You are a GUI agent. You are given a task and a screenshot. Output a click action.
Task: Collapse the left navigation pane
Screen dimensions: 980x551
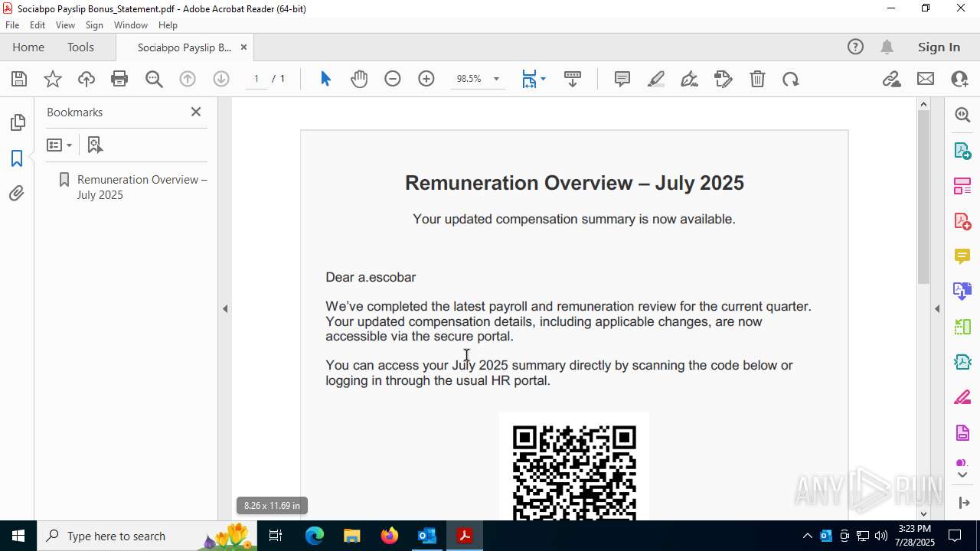pyautogui.click(x=225, y=309)
